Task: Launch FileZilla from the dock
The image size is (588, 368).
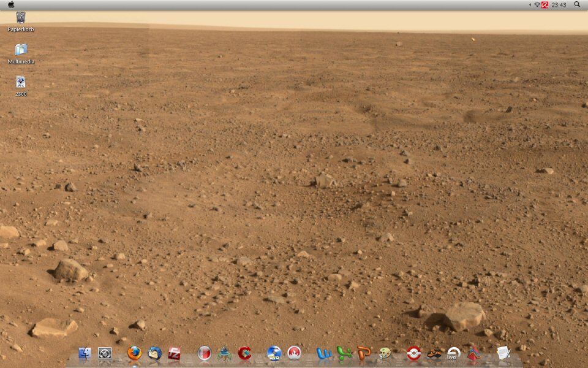Action: pos(175,353)
